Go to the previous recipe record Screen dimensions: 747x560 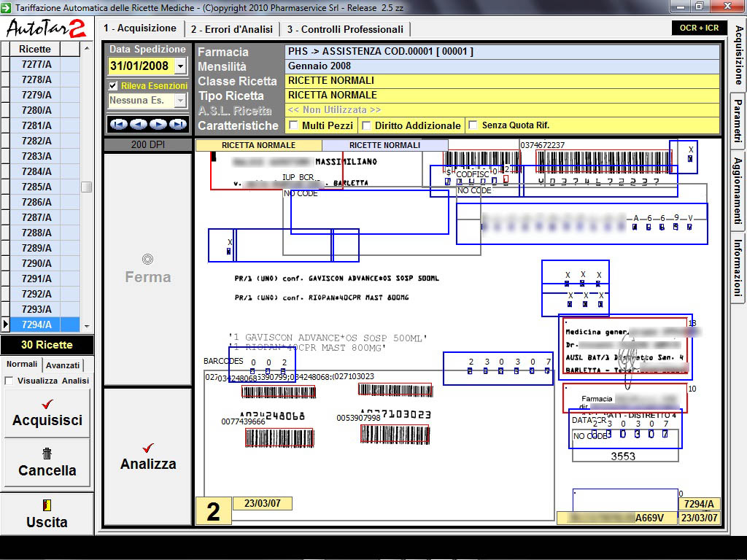tap(138, 124)
